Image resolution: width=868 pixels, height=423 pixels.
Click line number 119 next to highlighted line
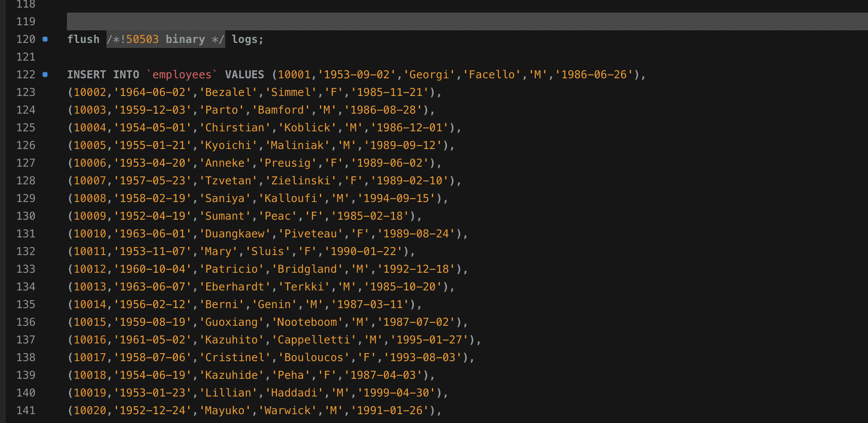click(x=26, y=21)
